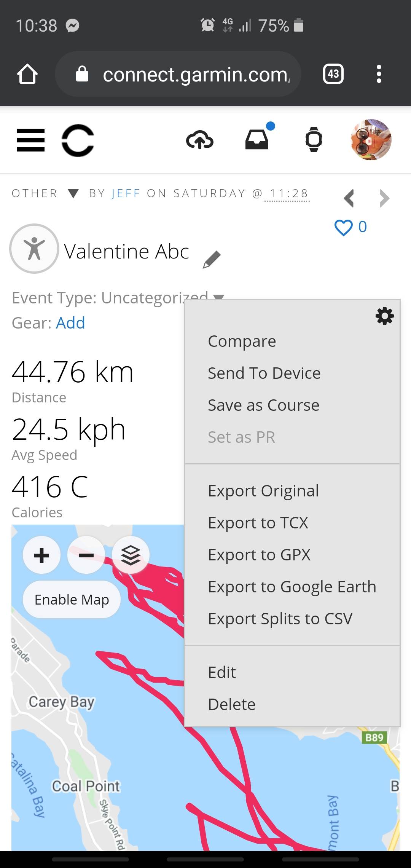This screenshot has width=411, height=868.
Task: Open the watch devices icon
Action: (x=314, y=140)
